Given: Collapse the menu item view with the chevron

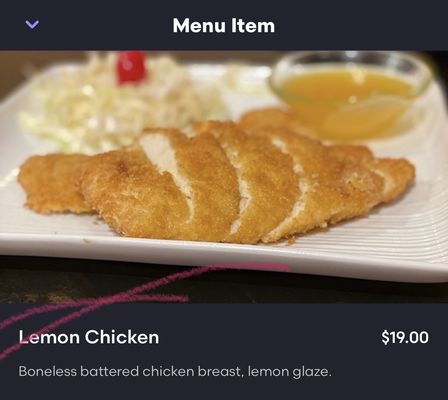Looking at the screenshot, I should tap(32, 25).
